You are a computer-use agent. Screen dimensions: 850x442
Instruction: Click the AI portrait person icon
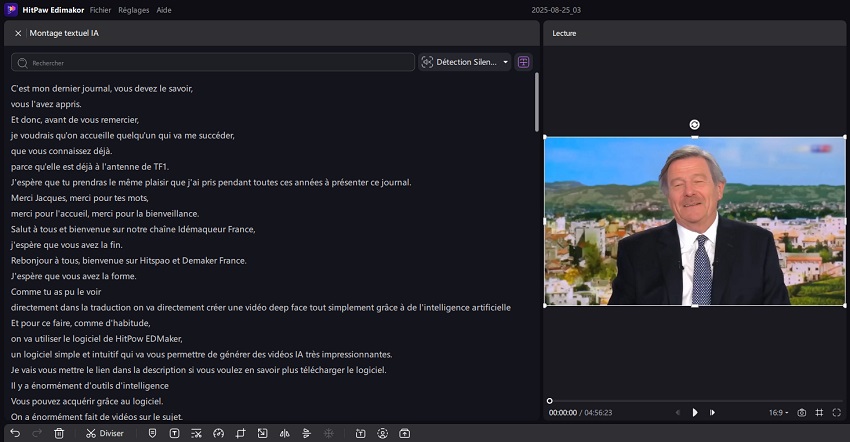tap(383, 433)
